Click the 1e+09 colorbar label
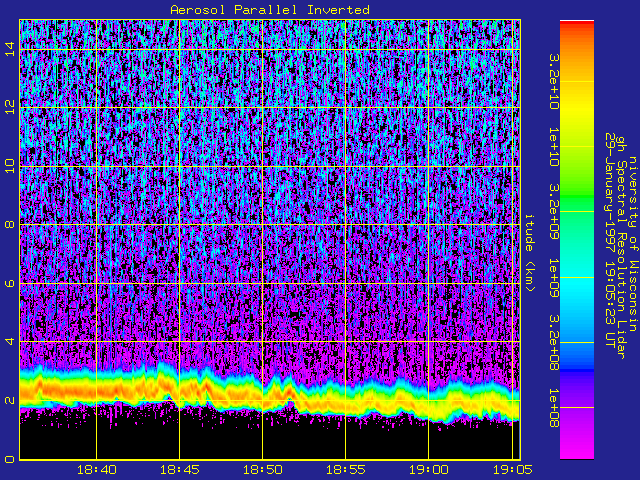The width and height of the screenshot is (640, 480). tap(553, 278)
